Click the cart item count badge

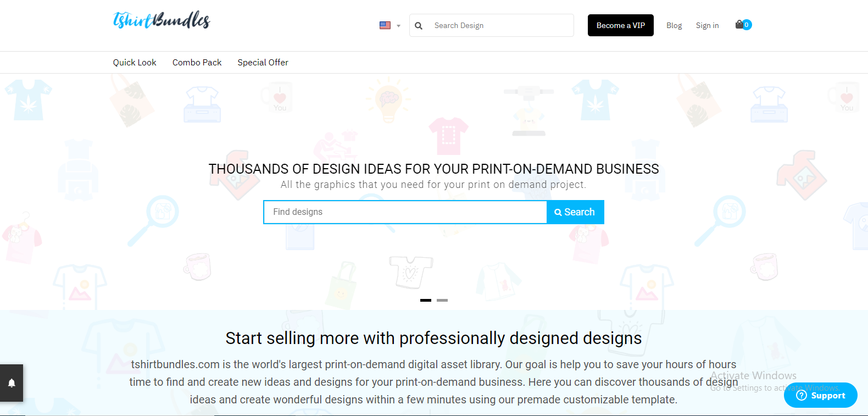(747, 25)
